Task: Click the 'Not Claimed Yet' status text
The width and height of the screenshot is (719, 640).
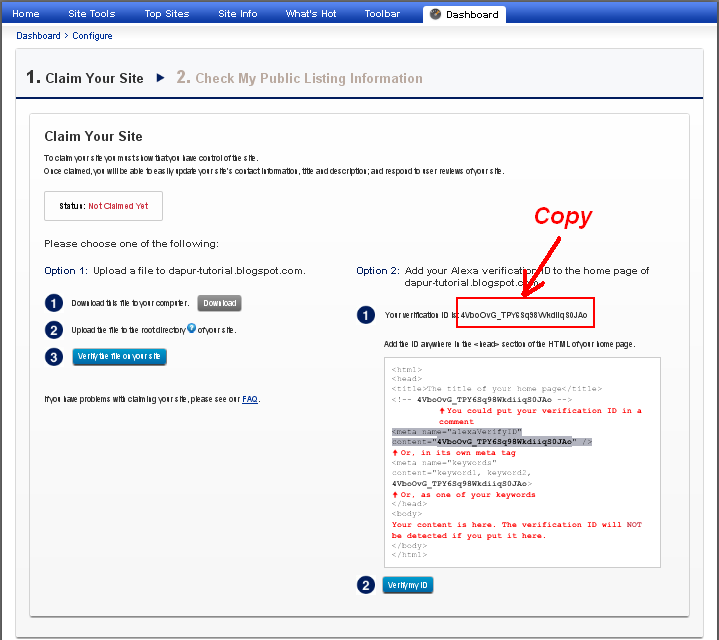Action: 118,206
